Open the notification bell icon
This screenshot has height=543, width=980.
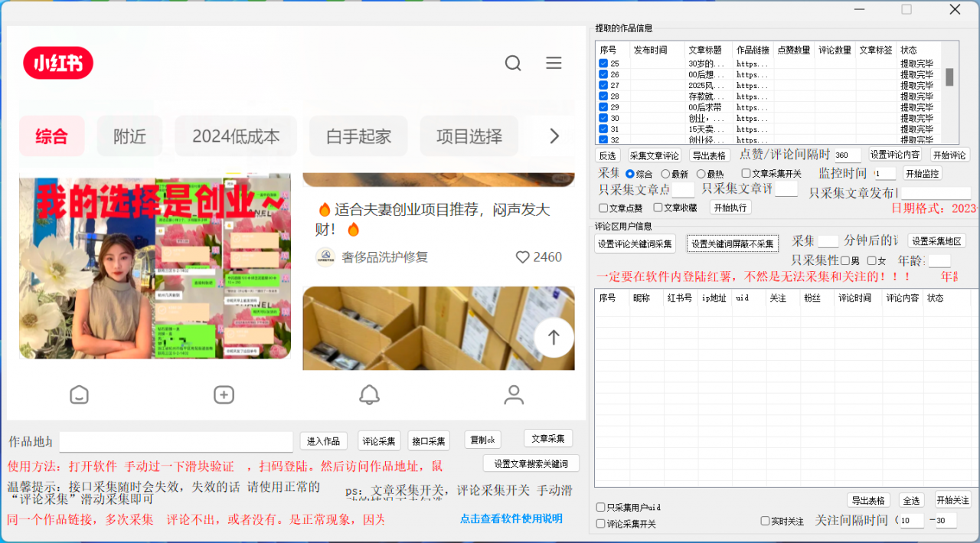(370, 394)
